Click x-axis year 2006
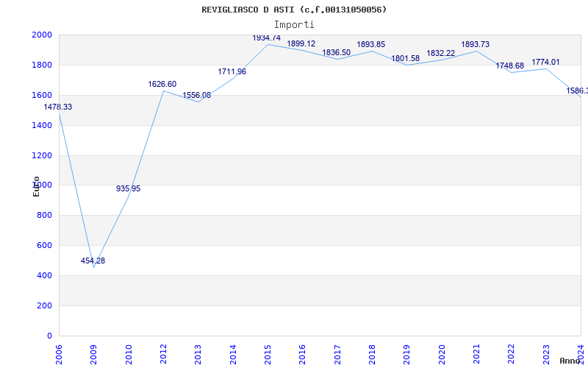Viewport: 588px width, 368px height. [x=59, y=355]
